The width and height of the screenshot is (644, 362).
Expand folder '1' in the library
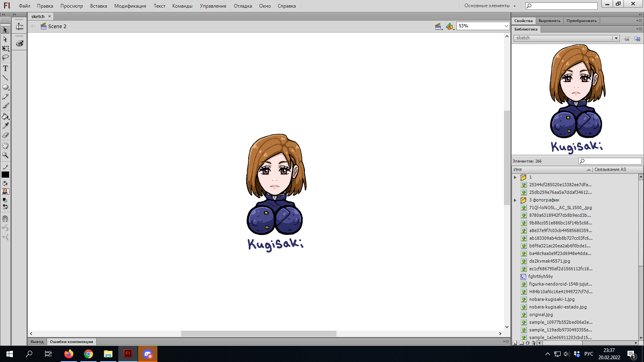[515, 177]
